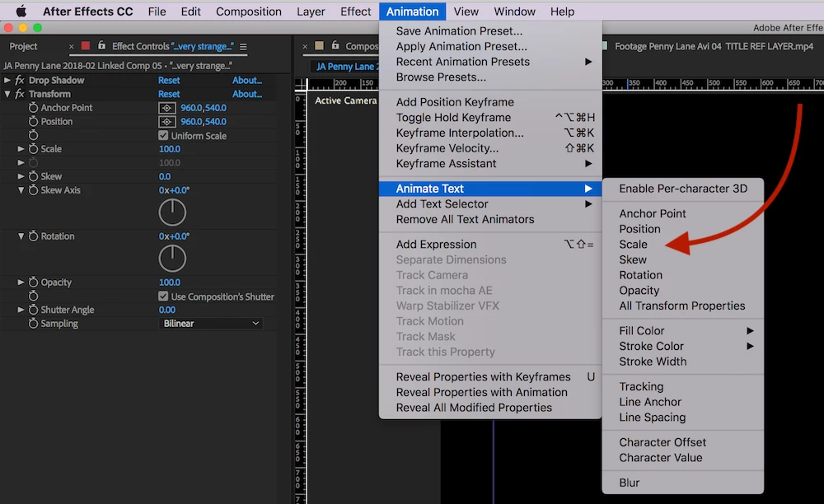Close the Effect Controls panel tab

click(x=72, y=47)
